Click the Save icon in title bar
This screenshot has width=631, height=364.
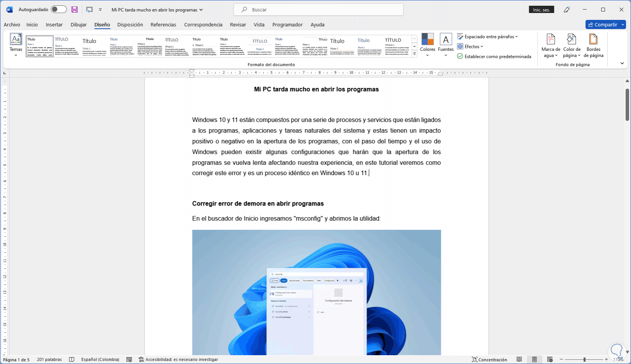pos(75,10)
